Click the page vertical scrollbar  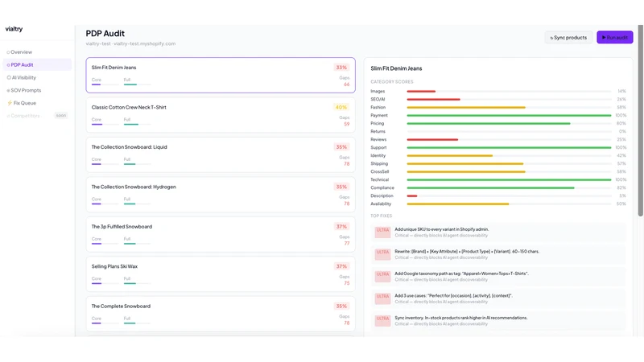tap(640, 120)
